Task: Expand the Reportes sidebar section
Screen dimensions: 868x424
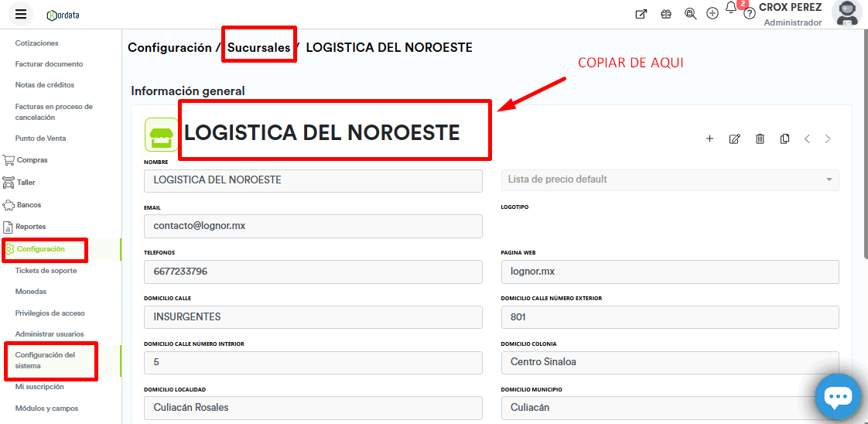Action: 31,227
